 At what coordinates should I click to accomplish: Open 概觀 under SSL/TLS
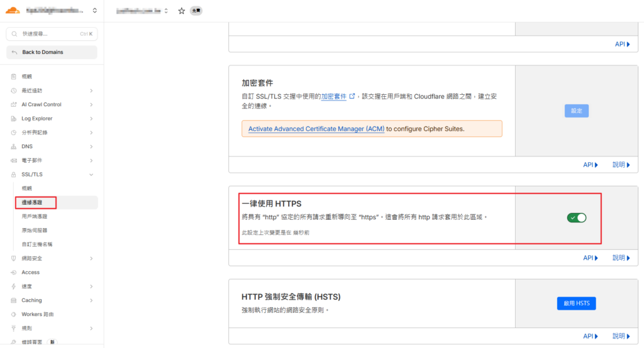pyautogui.click(x=26, y=188)
